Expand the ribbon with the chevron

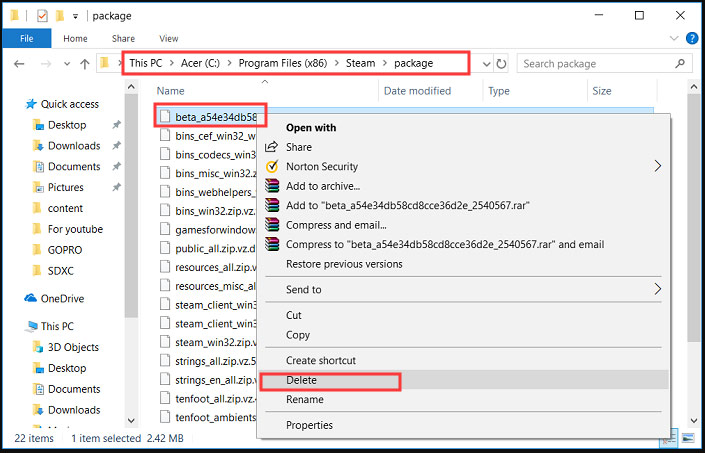[674, 38]
